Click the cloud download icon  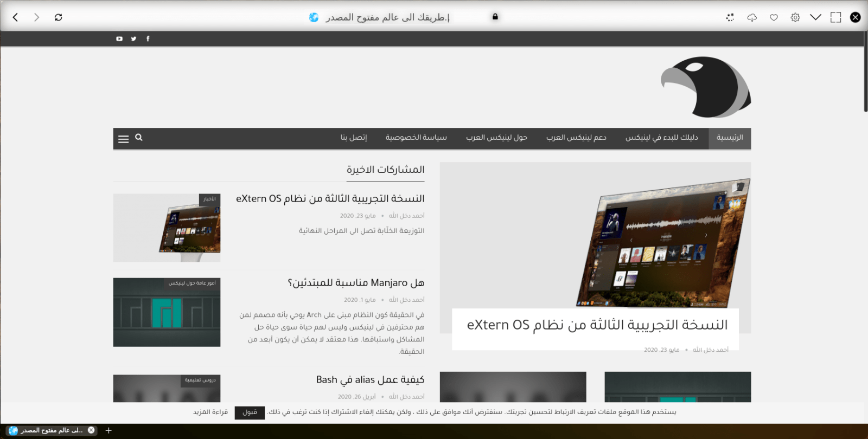coord(752,17)
